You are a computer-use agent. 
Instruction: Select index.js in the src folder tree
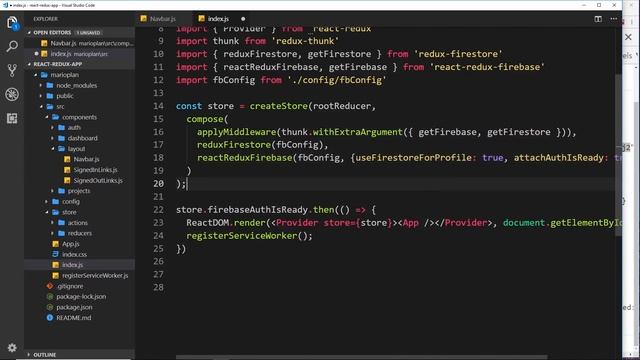point(80,265)
